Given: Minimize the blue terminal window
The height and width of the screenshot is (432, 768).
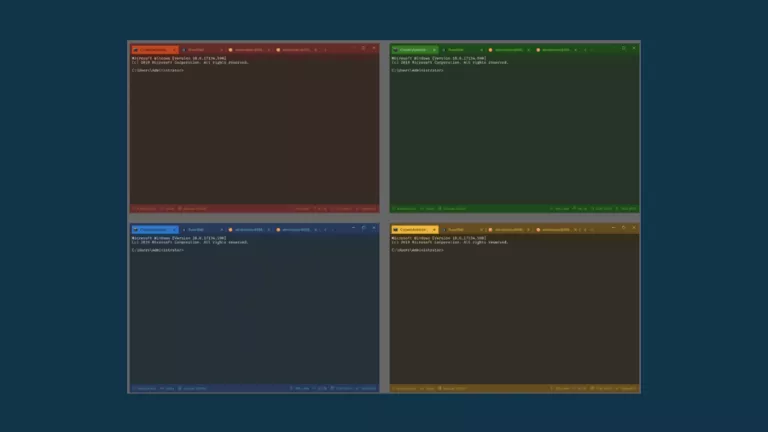Looking at the screenshot, I should [354, 228].
